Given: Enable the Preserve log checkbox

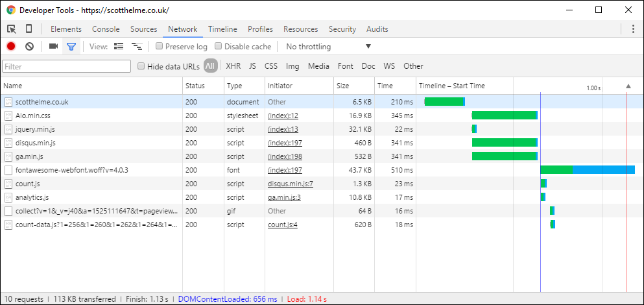Looking at the screenshot, I should coord(160,47).
